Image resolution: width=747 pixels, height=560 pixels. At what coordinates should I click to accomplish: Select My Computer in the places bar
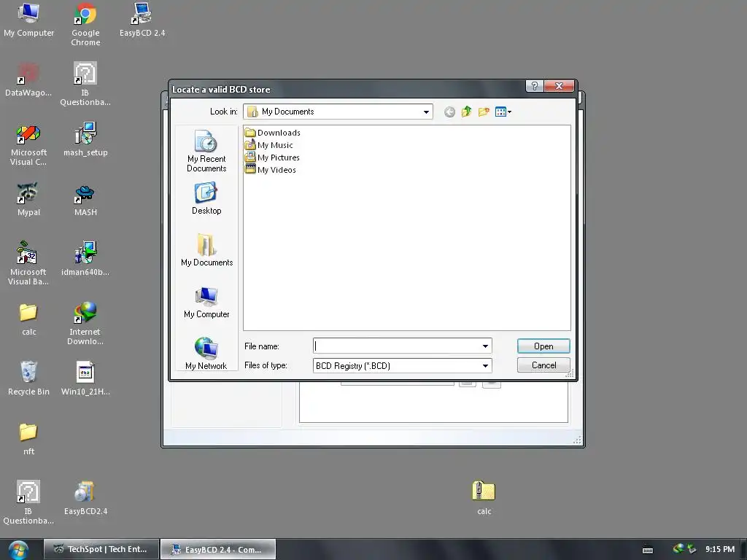click(206, 303)
